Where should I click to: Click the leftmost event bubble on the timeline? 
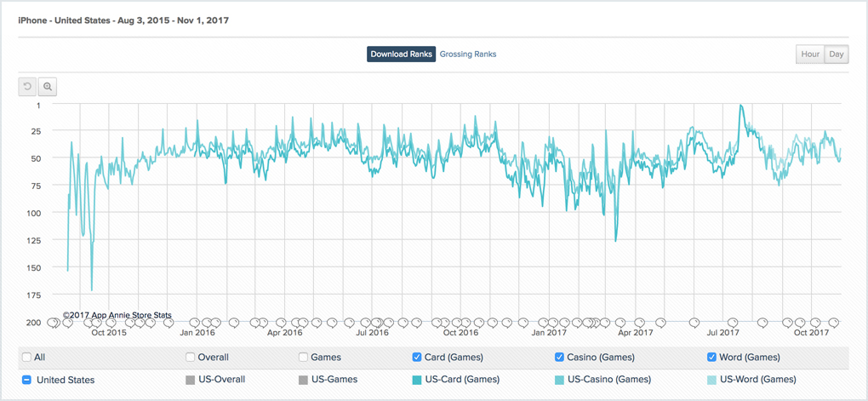coord(54,323)
